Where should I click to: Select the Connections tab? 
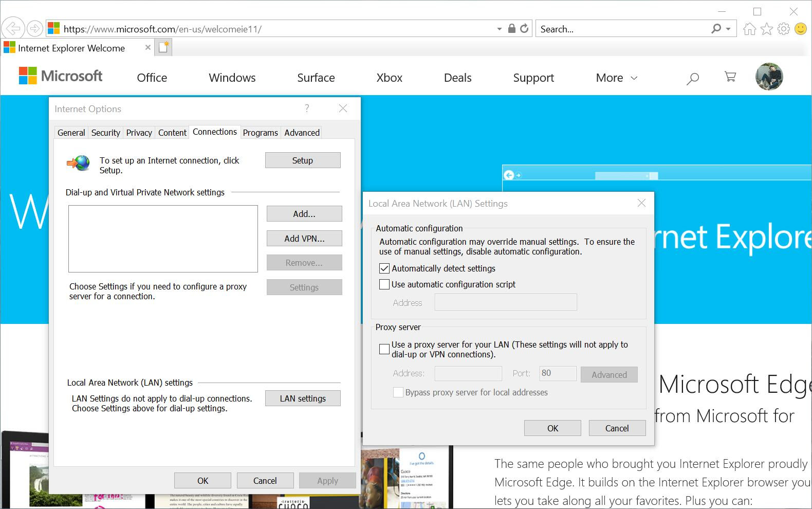pos(215,132)
